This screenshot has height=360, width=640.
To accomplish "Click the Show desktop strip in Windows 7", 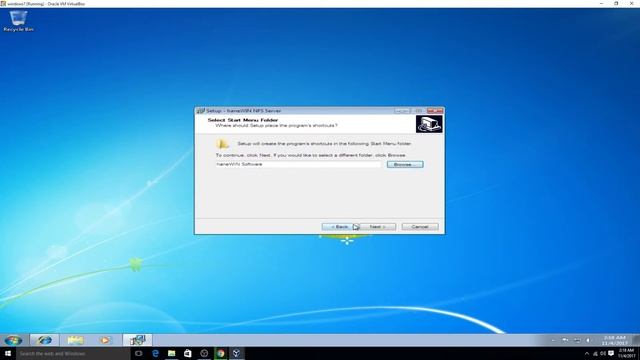I will pyautogui.click(x=636, y=340).
